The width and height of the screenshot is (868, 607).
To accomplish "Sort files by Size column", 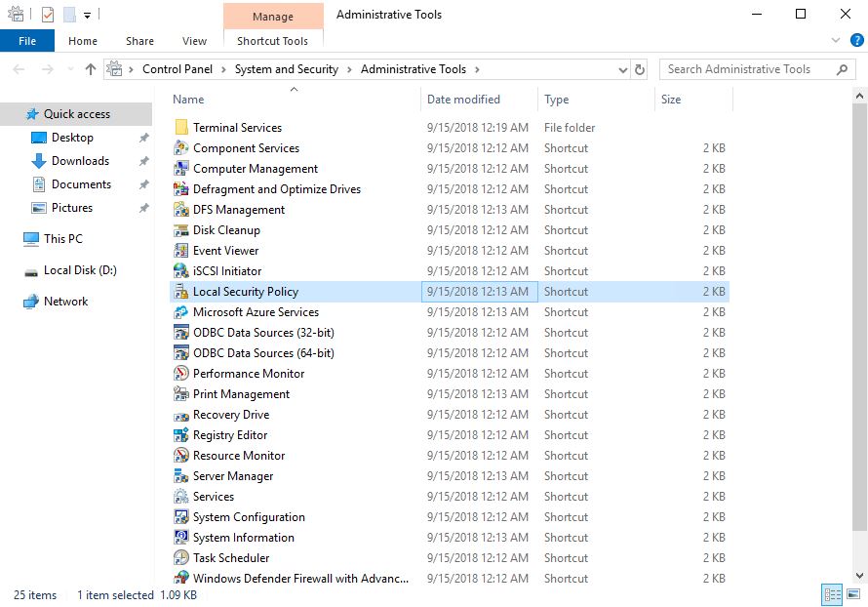I will click(x=693, y=100).
